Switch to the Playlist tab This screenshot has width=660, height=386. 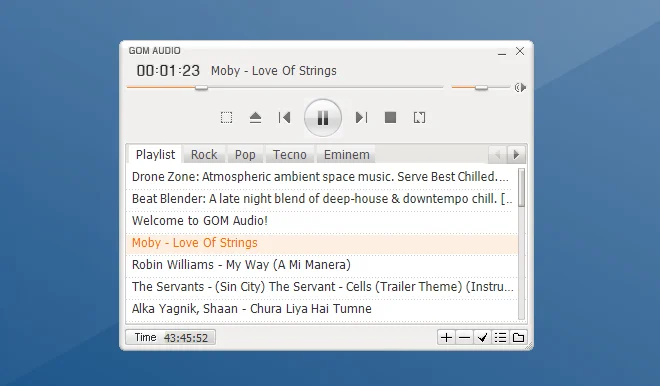coord(155,154)
